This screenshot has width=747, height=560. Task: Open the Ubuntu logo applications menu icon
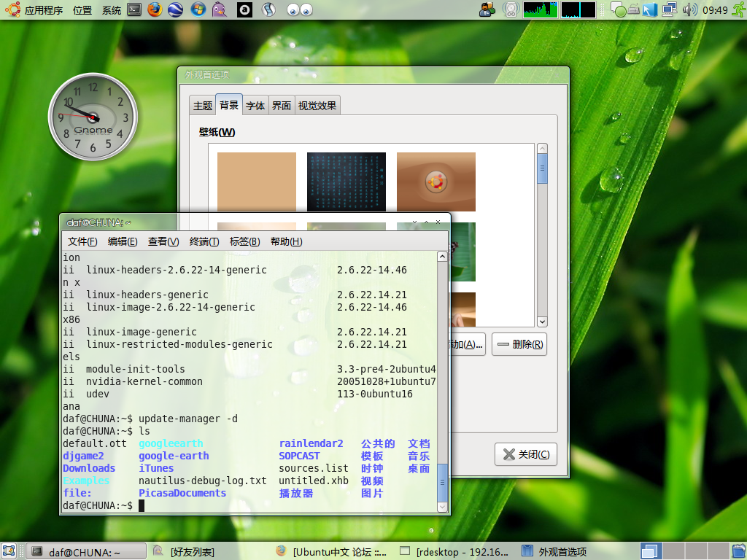[x=12, y=9]
